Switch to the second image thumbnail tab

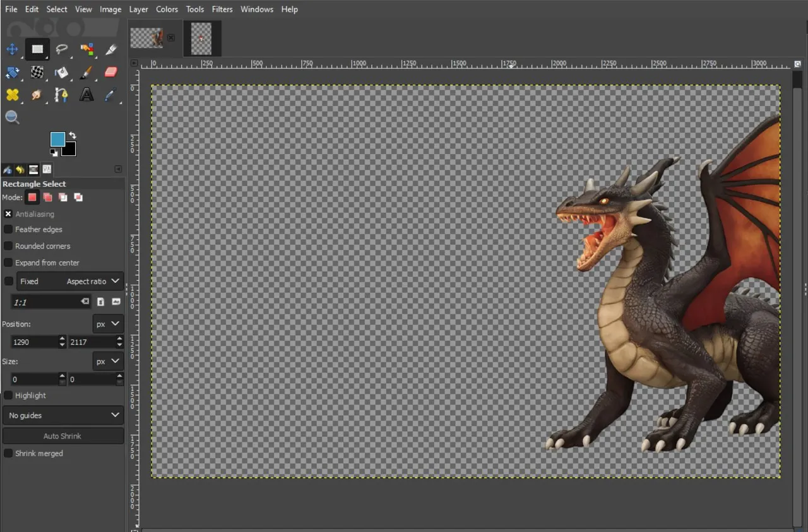[x=202, y=38]
